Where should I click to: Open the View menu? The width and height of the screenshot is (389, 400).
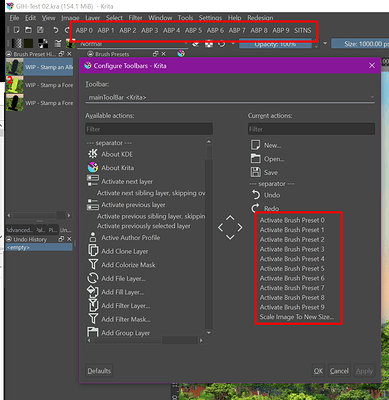click(48, 18)
